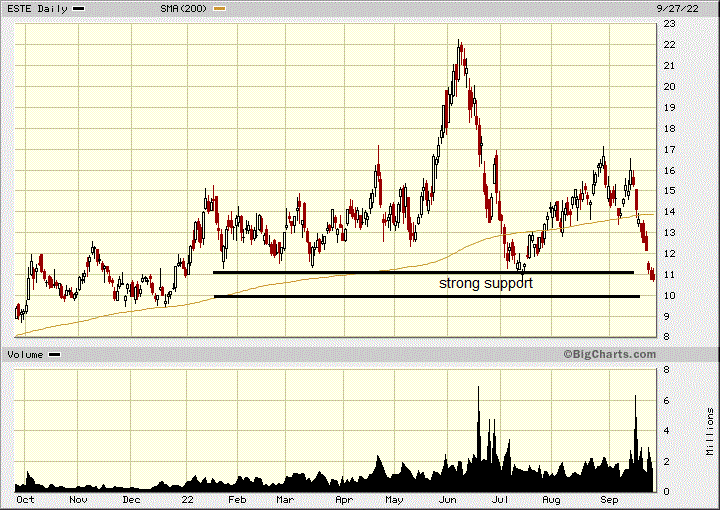Click the black ESTE Daily legend swatch

pos(79,9)
